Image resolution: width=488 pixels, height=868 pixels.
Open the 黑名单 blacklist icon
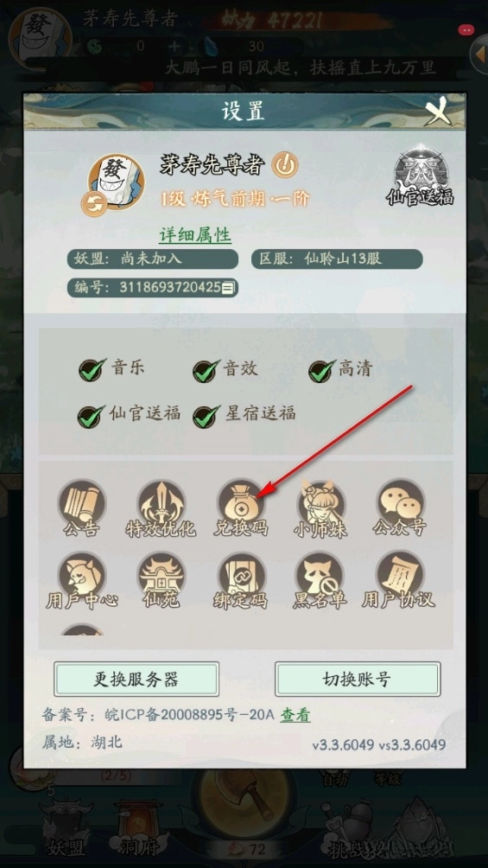(x=321, y=578)
